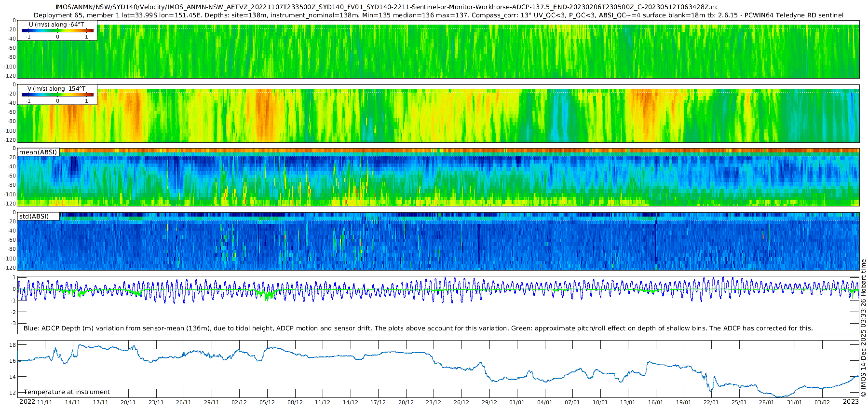
Task: Click the file path title at top
Action: (x=386, y=7)
